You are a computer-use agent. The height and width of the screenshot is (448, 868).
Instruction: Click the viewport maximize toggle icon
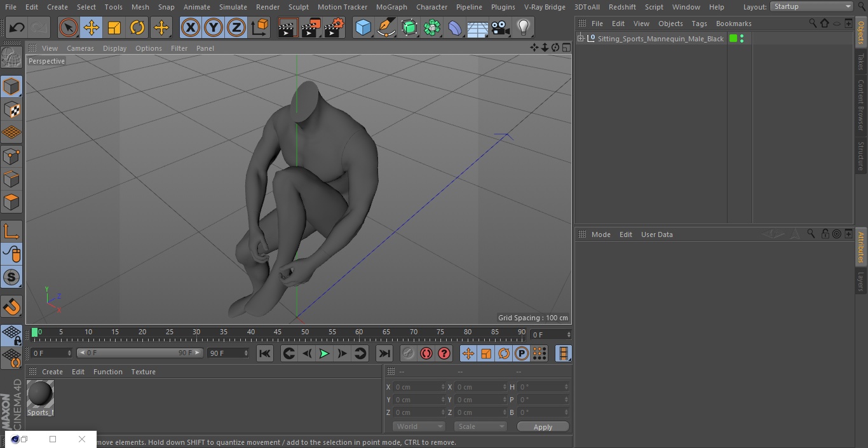pyautogui.click(x=566, y=48)
